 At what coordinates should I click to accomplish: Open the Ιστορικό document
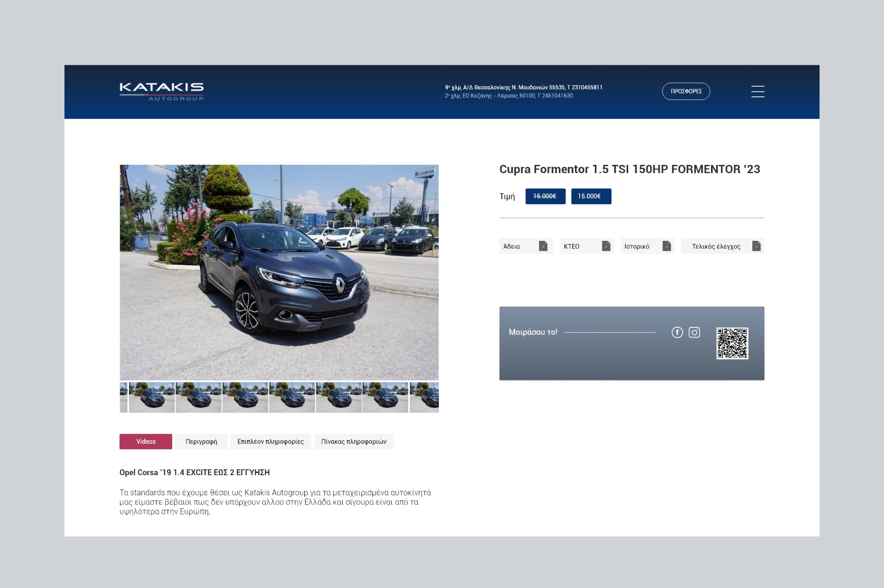(x=647, y=246)
